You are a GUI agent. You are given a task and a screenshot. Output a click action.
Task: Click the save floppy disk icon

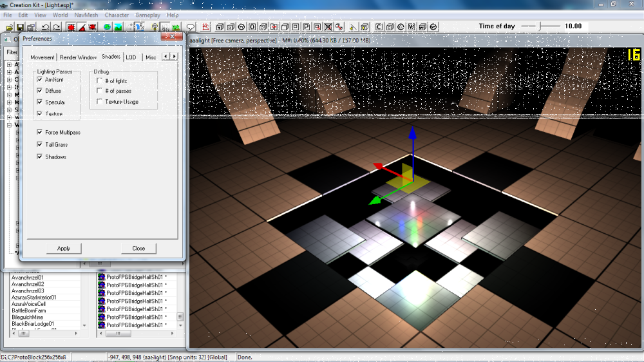[20, 27]
